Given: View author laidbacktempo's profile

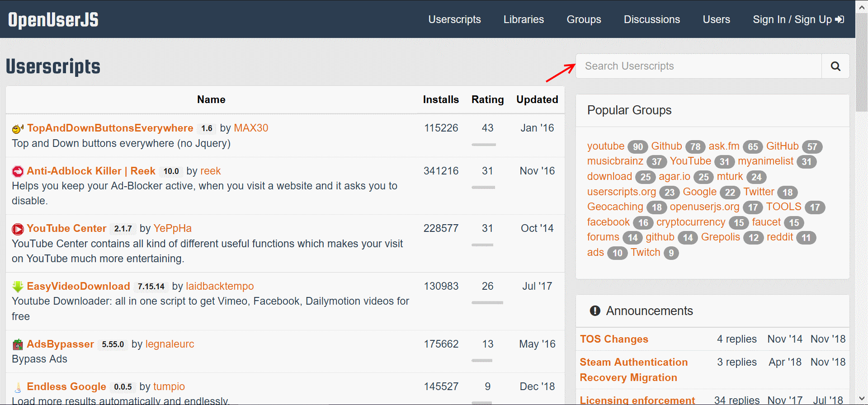Looking at the screenshot, I should coord(220,286).
